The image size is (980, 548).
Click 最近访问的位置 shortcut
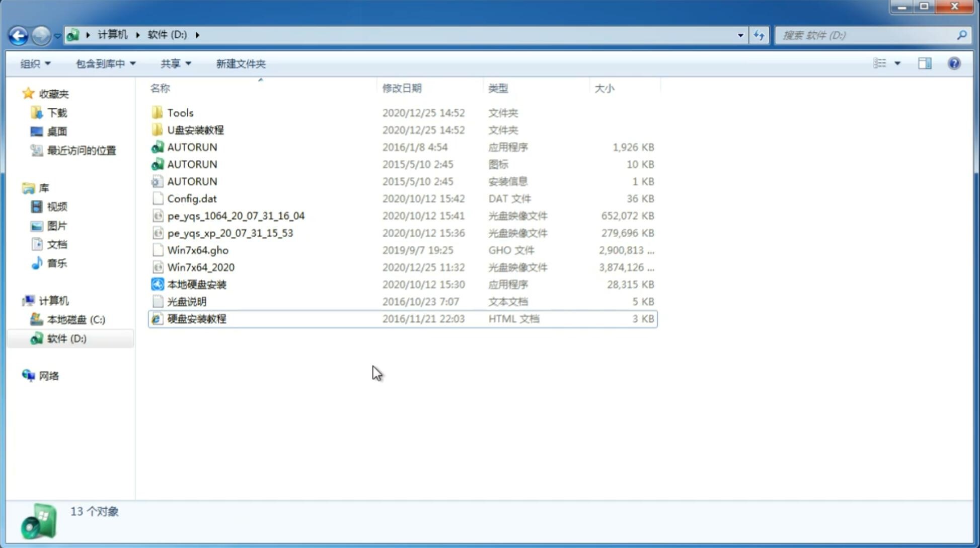(81, 150)
